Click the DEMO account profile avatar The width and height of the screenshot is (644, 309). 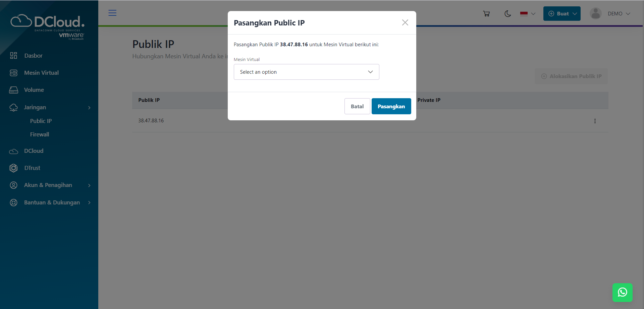[595, 13]
